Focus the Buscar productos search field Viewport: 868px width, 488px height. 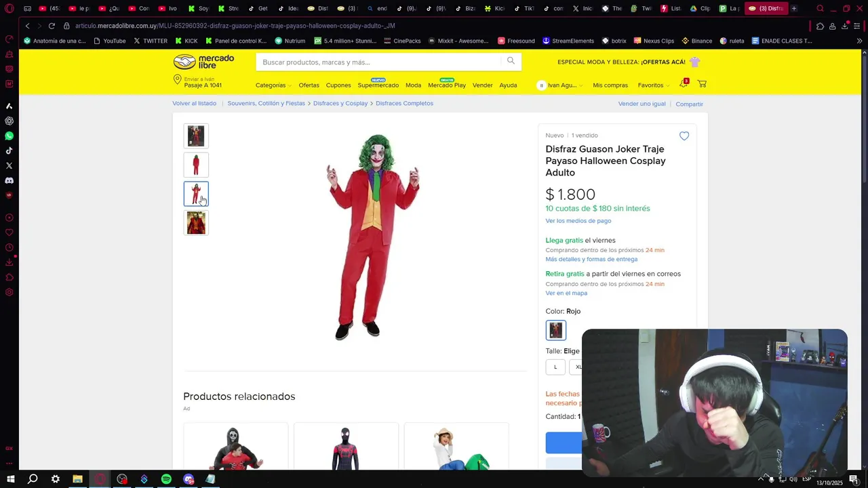(x=380, y=62)
